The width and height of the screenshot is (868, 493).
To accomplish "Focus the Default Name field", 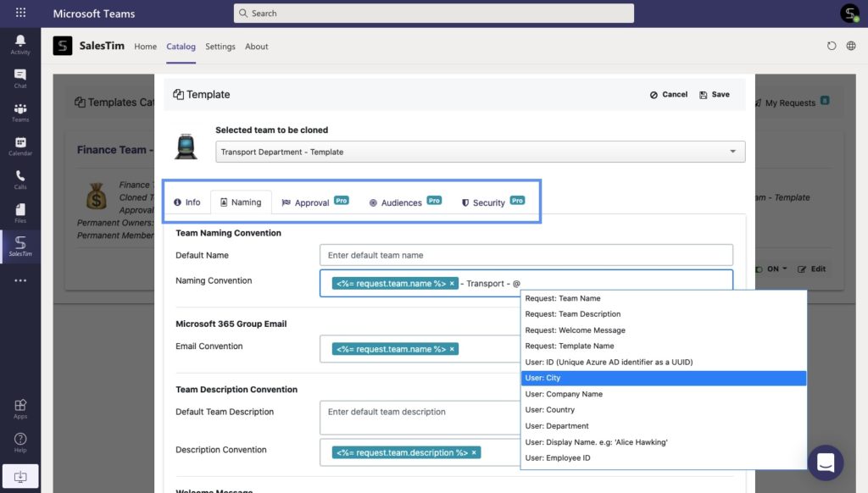I will pyautogui.click(x=526, y=255).
